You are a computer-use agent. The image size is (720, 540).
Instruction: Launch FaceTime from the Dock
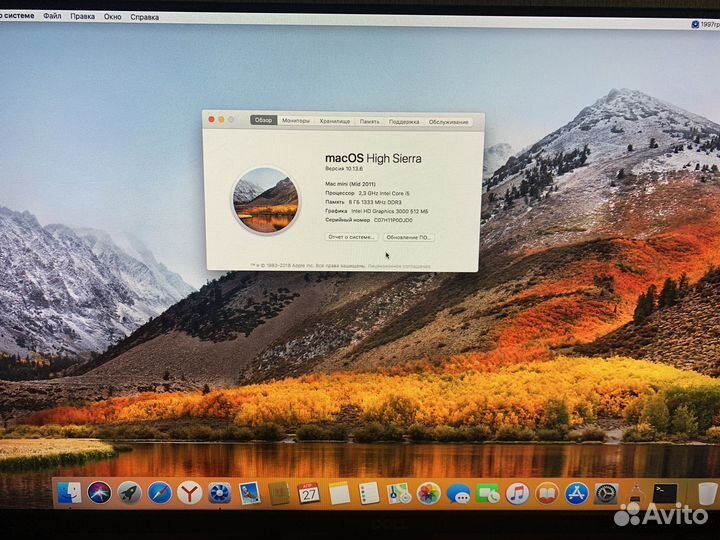488,494
